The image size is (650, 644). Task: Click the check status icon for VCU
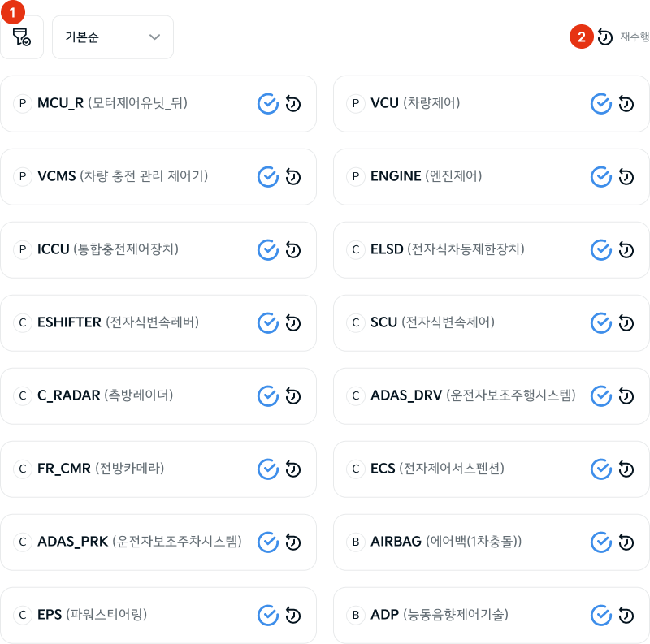tap(601, 104)
